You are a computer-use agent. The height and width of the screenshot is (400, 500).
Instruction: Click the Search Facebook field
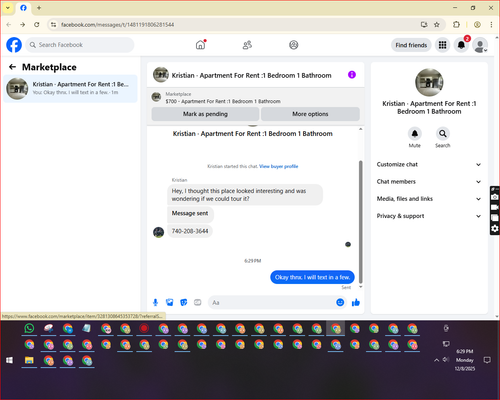pyautogui.click(x=80, y=45)
